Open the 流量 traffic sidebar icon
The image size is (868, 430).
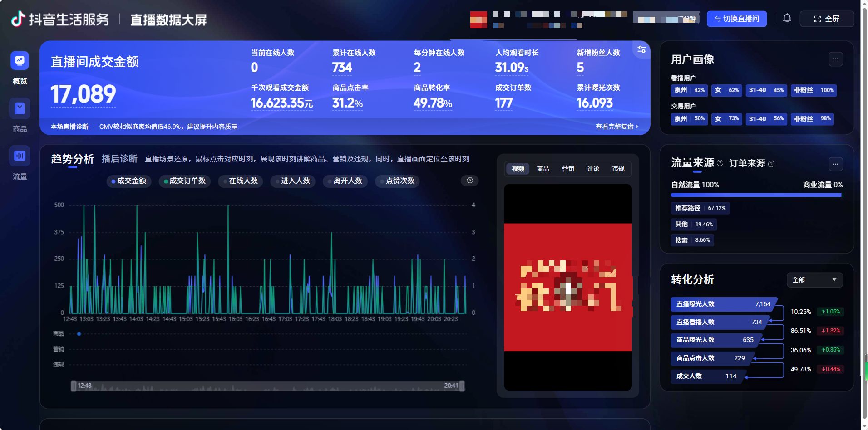[20, 156]
